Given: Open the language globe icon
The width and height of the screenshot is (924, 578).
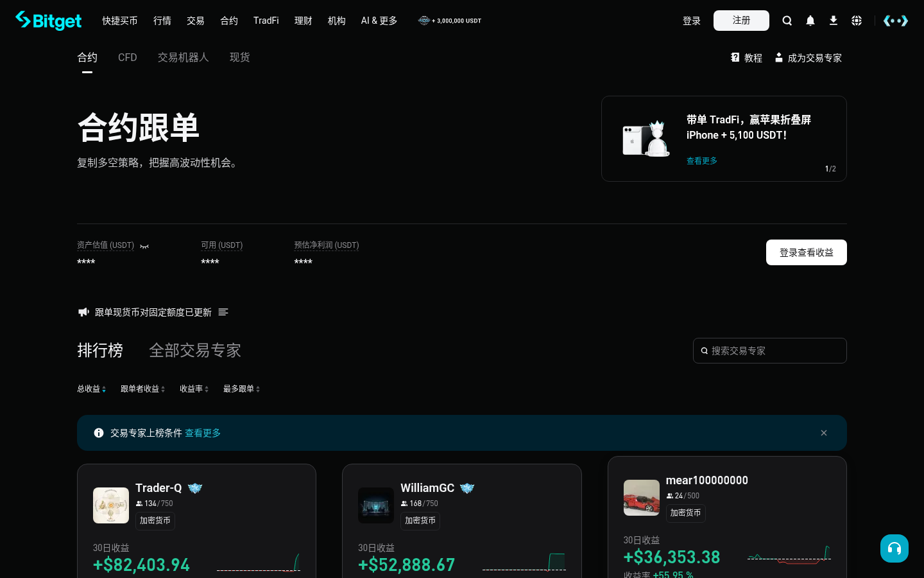Looking at the screenshot, I should (x=857, y=21).
